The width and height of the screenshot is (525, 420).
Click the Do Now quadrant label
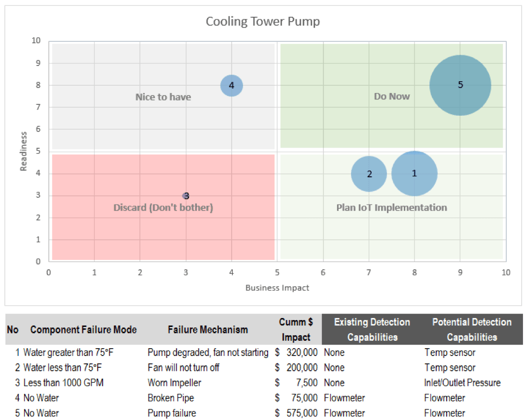(391, 97)
